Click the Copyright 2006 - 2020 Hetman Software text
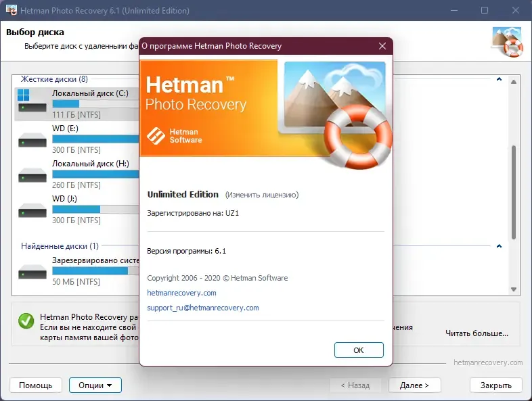The image size is (532, 401). [217, 278]
